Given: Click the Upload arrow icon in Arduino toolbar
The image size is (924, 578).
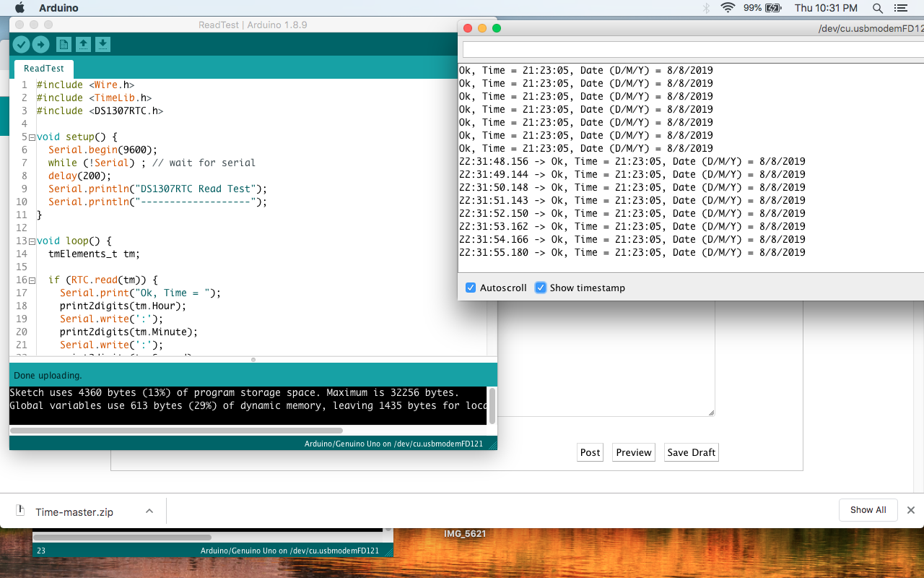Looking at the screenshot, I should tap(40, 44).
